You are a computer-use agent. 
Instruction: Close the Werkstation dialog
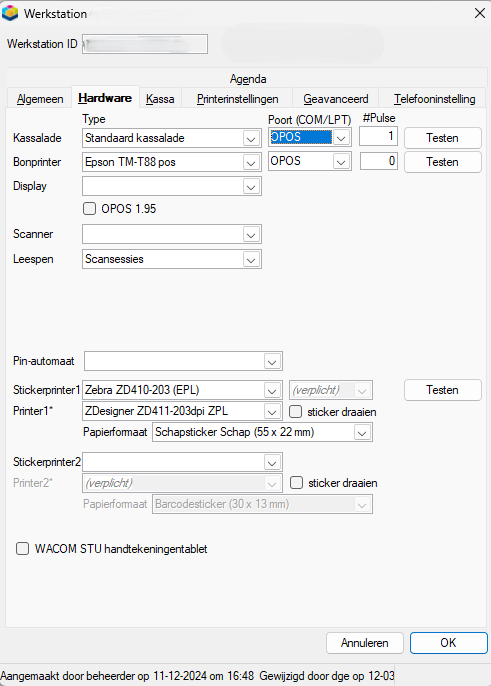(x=480, y=13)
